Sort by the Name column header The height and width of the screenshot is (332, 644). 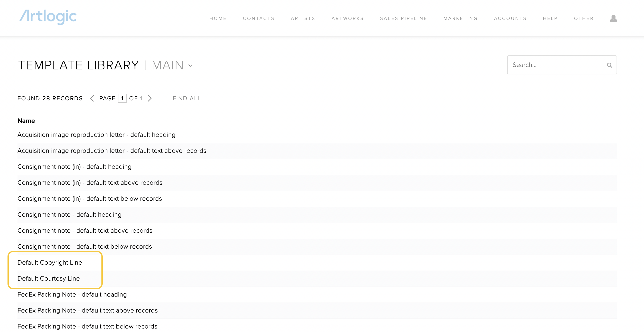pyautogui.click(x=26, y=121)
